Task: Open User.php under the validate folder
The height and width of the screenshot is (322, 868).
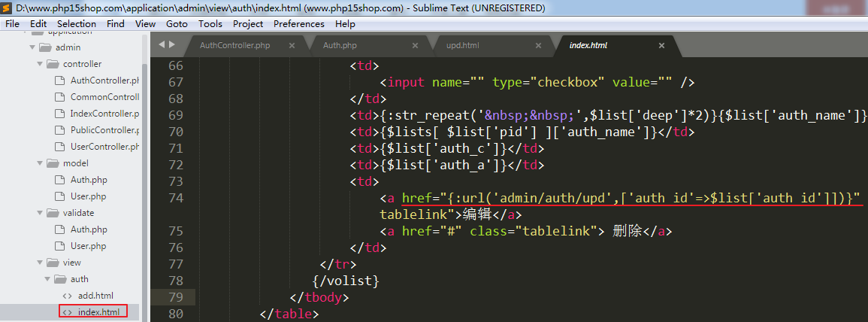Action: coord(88,246)
